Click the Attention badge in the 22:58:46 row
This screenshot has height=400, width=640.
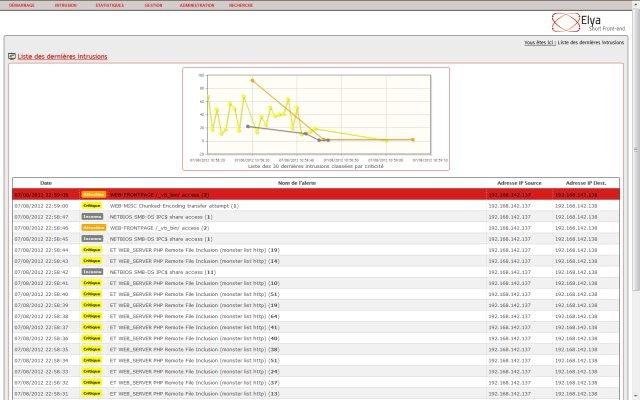point(93,228)
